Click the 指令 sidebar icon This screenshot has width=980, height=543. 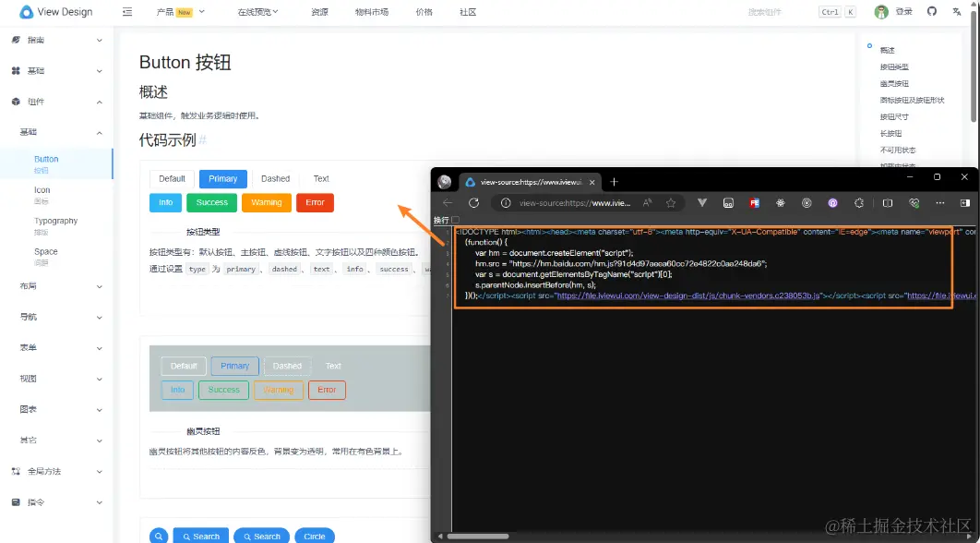tap(17, 502)
